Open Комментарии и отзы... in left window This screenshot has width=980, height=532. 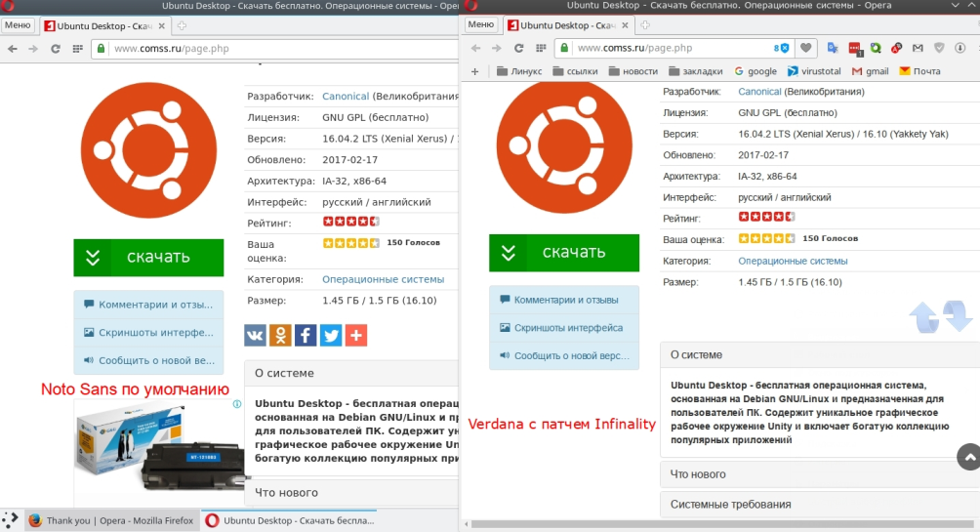(x=148, y=305)
